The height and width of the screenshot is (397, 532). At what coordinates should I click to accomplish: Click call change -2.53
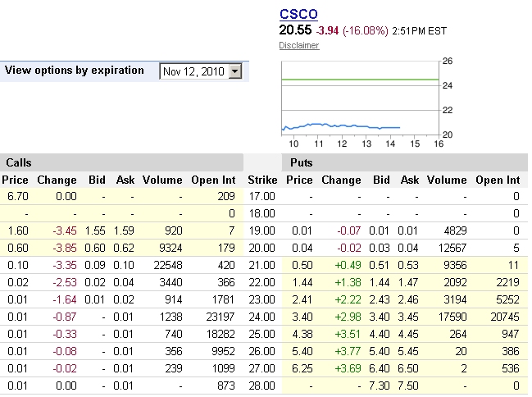[x=65, y=282]
